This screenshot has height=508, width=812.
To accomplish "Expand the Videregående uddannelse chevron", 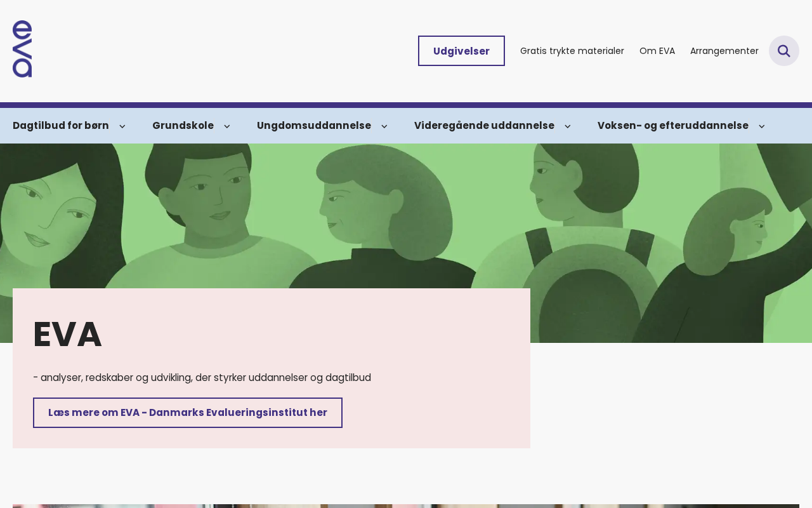I will (x=568, y=126).
